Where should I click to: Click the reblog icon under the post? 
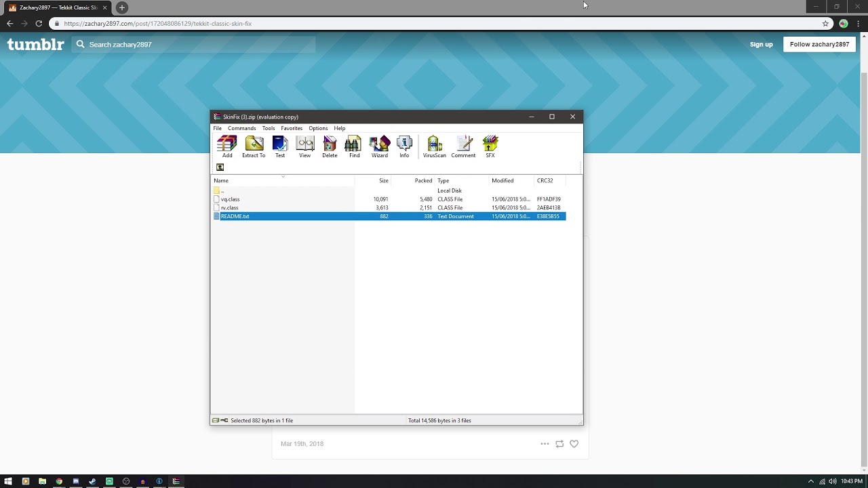559,444
